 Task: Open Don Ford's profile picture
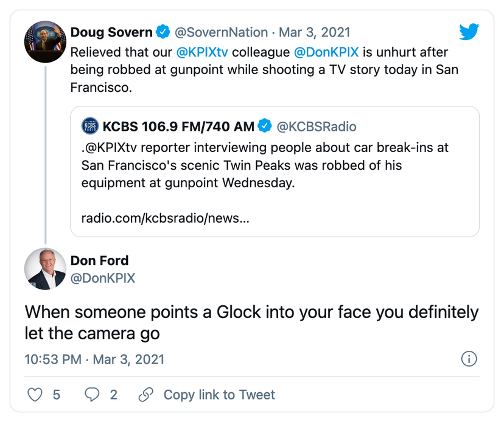coord(45,268)
